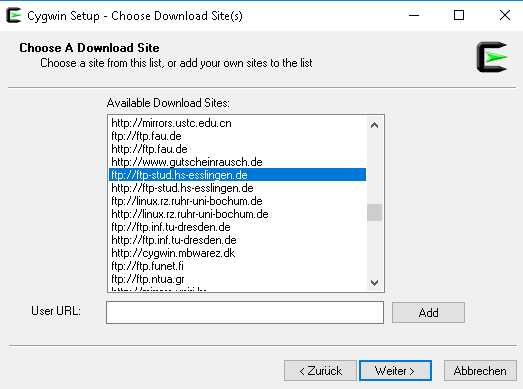Select mirror http://ftp.fau.de
523x389 pixels.
(x=237, y=149)
